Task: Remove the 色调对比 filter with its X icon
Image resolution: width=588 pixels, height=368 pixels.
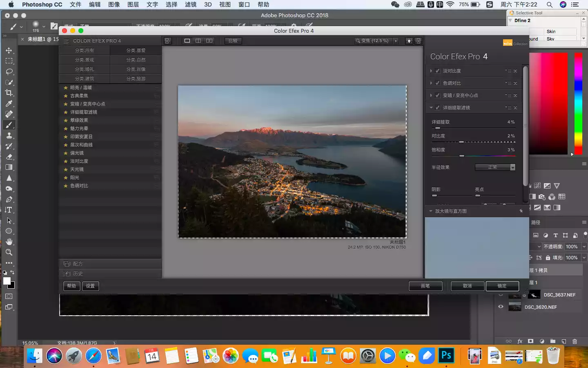Action: click(515, 83)
